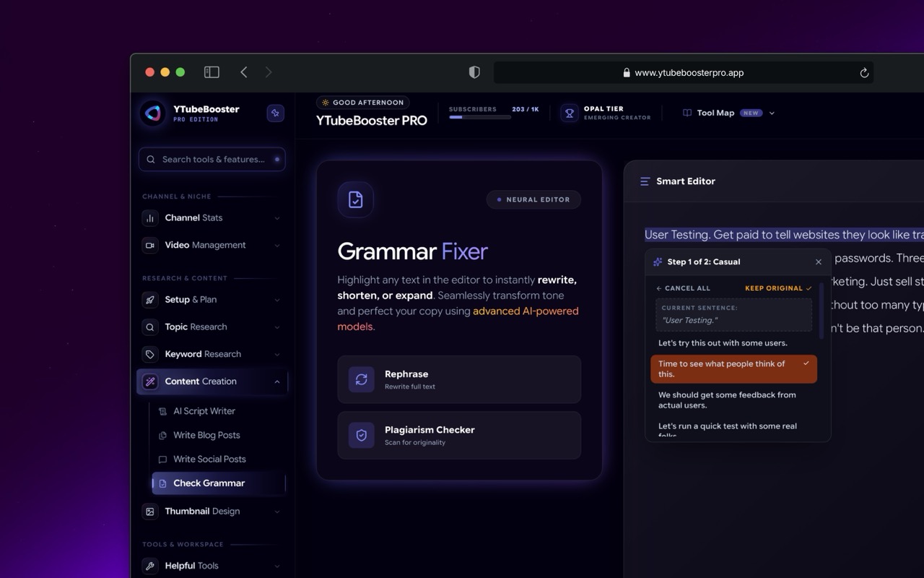Go back with the browser back arrow

244,72
